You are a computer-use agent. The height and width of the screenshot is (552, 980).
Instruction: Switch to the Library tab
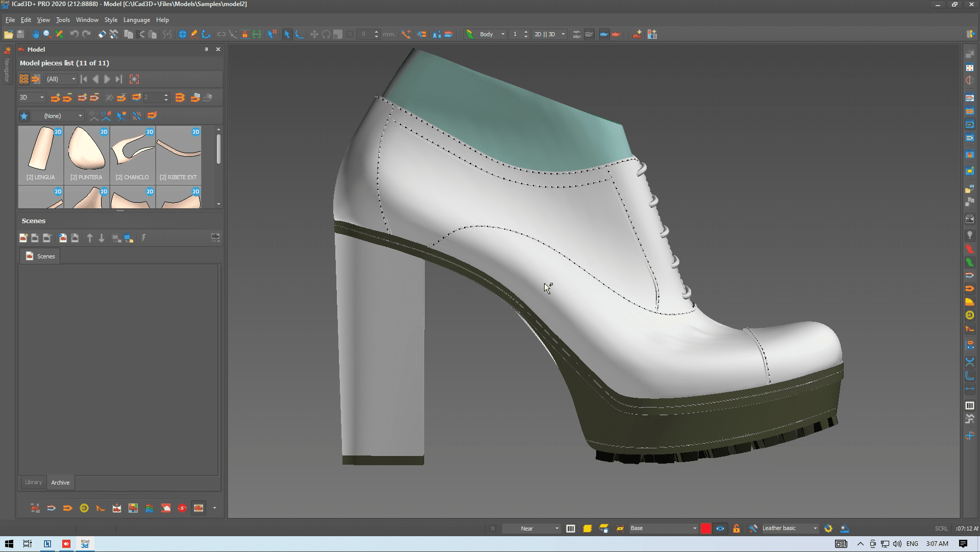click(x=33, y=482)
